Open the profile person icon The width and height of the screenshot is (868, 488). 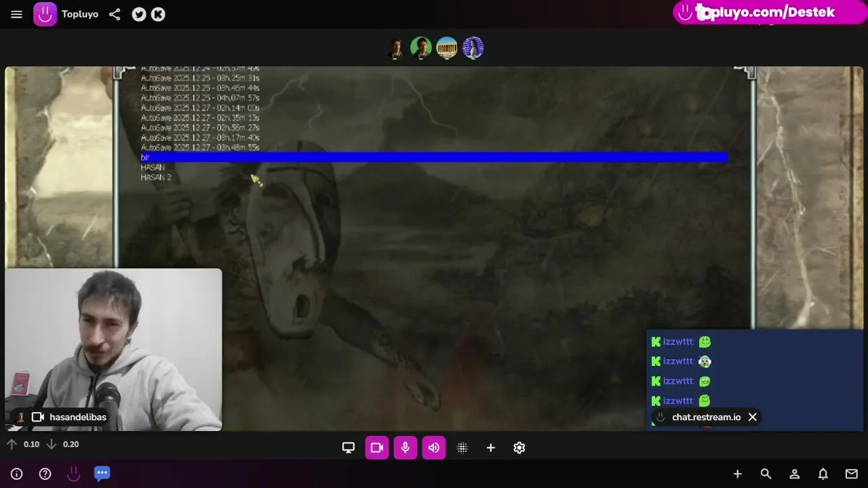coord(795,474)
